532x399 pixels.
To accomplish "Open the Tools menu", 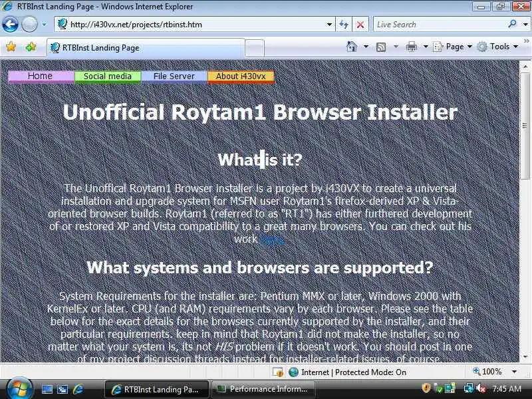I will pos(497,47).
